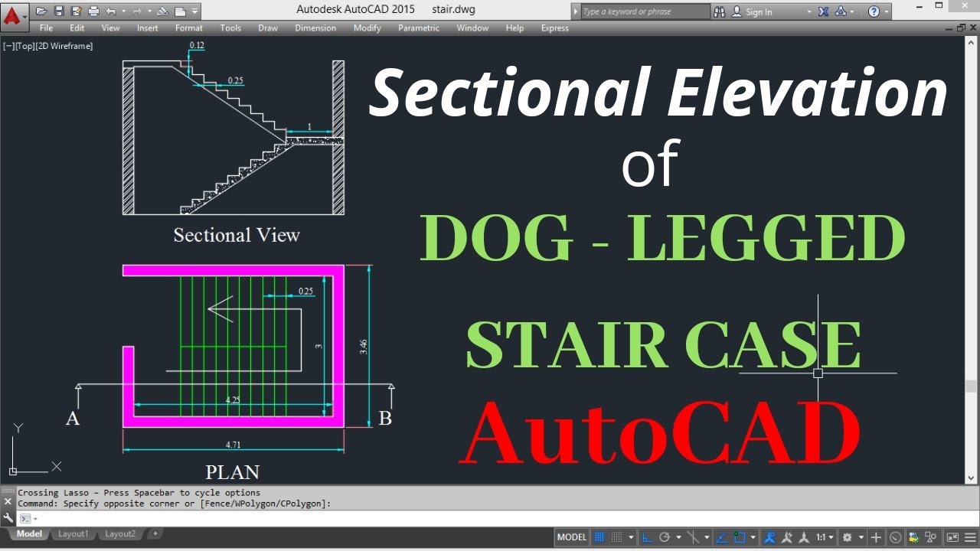
Task: Toggle 2D Object Snap in status bar
Action: click(740, 537)
